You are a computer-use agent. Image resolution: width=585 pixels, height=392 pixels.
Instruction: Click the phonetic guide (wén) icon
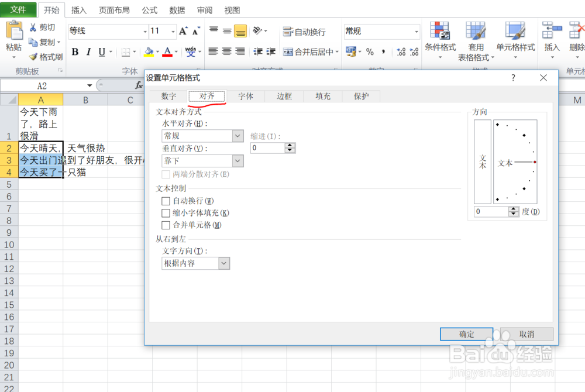(190, 52)
